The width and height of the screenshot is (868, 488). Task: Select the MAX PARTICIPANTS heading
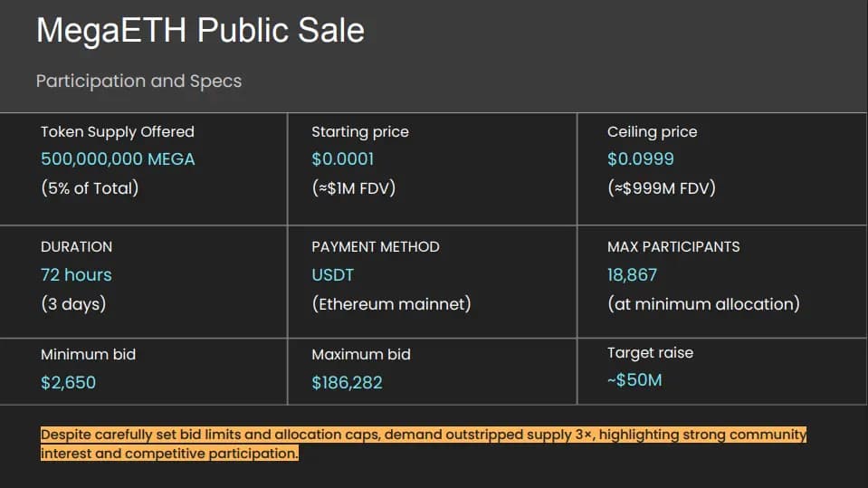pyautogui.click(x=673, y=247)
